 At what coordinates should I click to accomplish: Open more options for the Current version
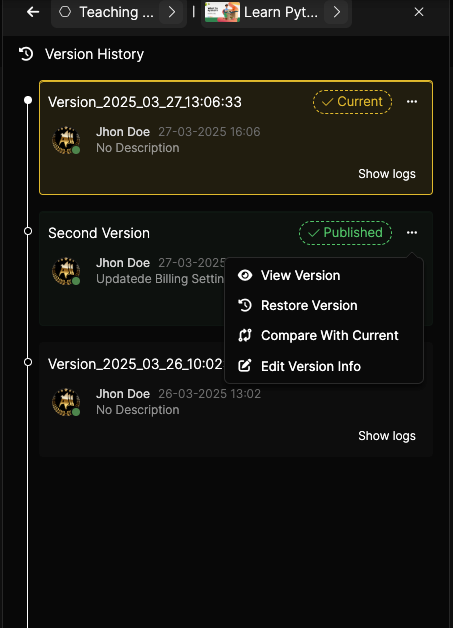click(x=412, y=102)
